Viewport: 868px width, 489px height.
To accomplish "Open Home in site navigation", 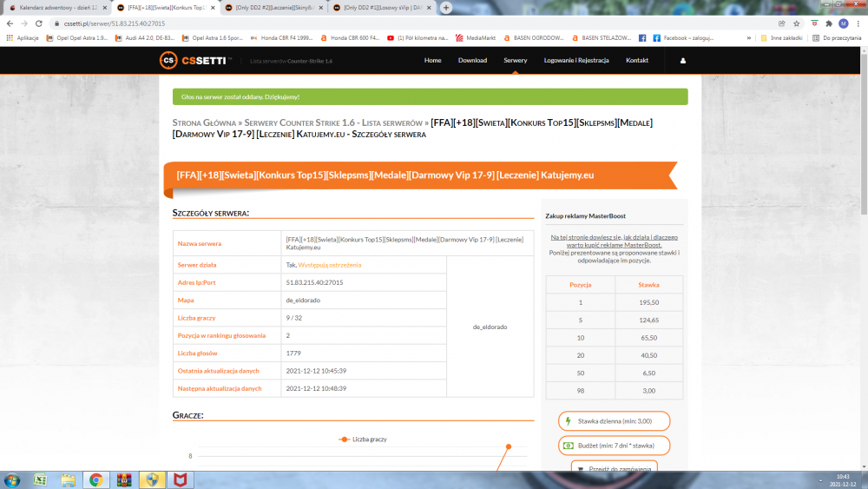I will (432, 60).
